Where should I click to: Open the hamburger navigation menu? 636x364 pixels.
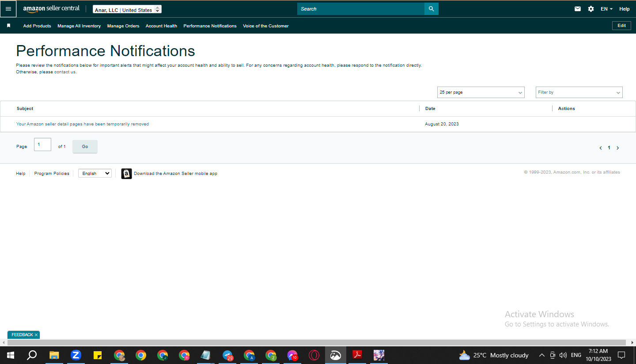8,9
